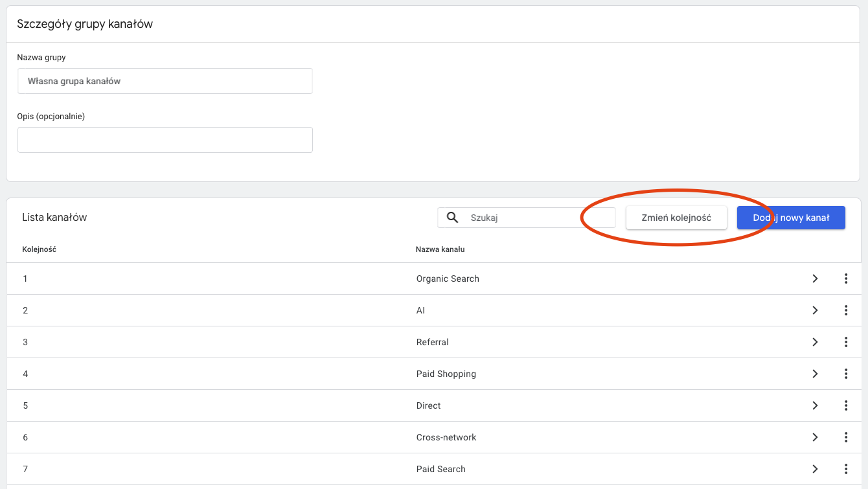Expand the Paid Shopping channel chevron
Screen dimensions: 868x489
coord(815,374)
